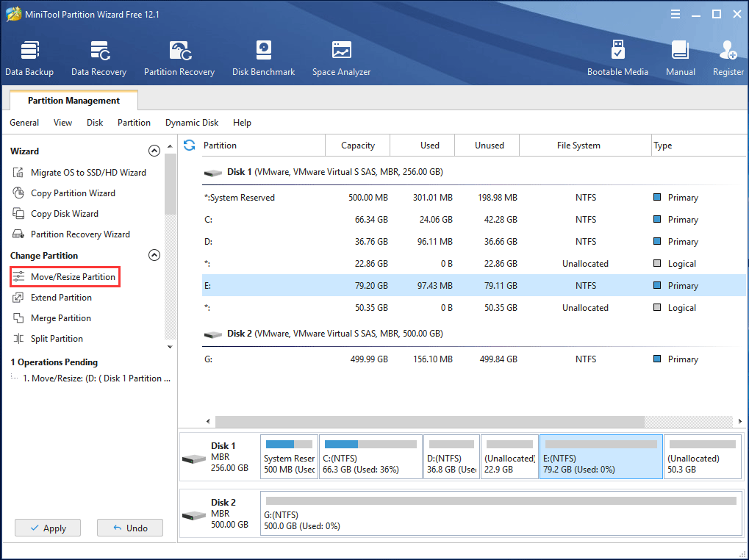Click the blue Primary swatch on E: row
Image resolution: width=749 pixels, height=560 pixels.
point(657,285)
